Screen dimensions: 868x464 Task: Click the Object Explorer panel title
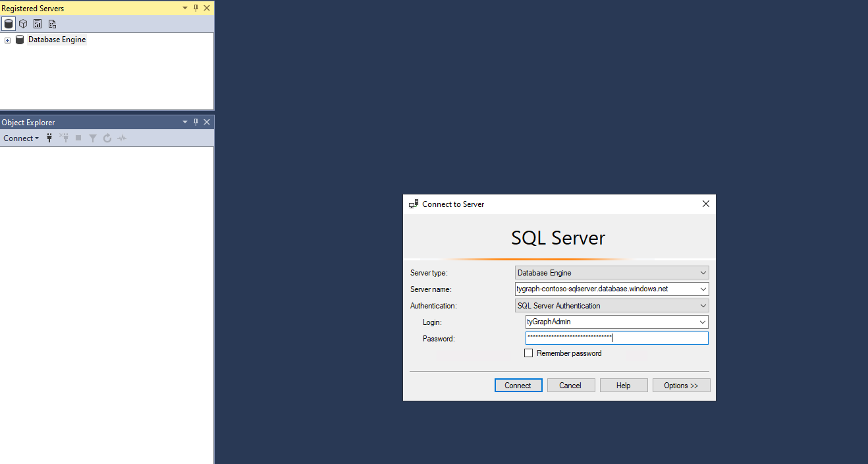pyautogui.click(x=28, y=123)
